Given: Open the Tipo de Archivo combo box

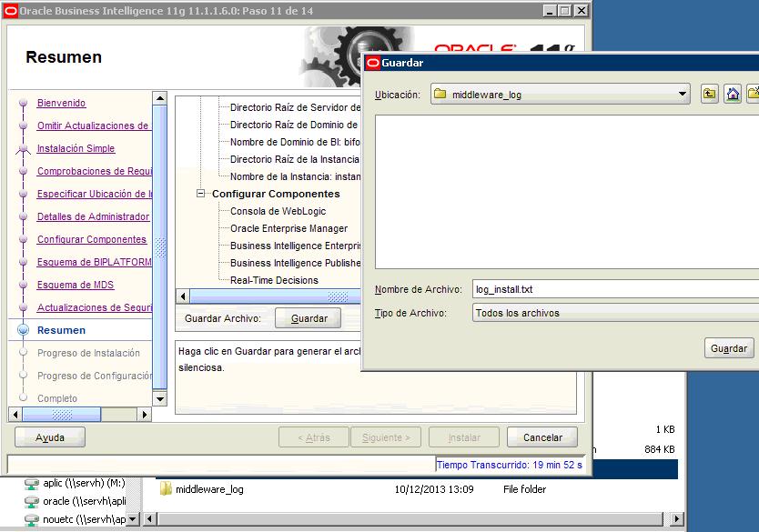Looking at the screenshot, I should 615,313.
